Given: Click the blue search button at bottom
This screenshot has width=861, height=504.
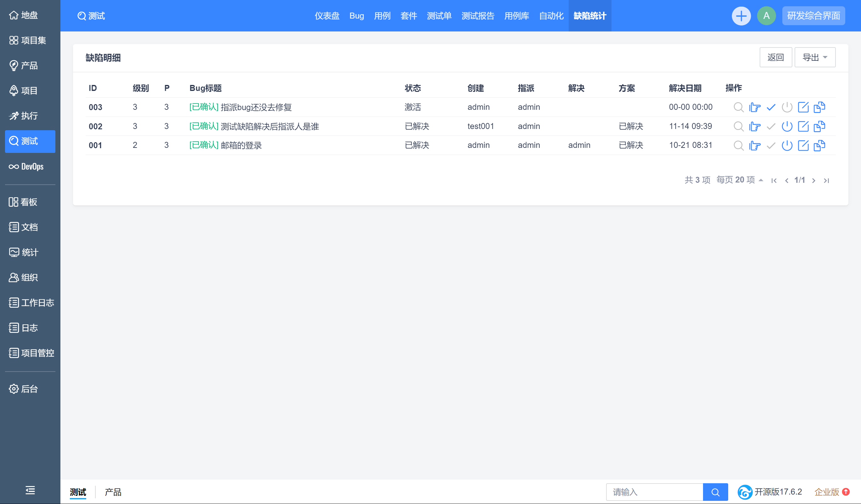Looking at the screenshot, I should (715, 492).
